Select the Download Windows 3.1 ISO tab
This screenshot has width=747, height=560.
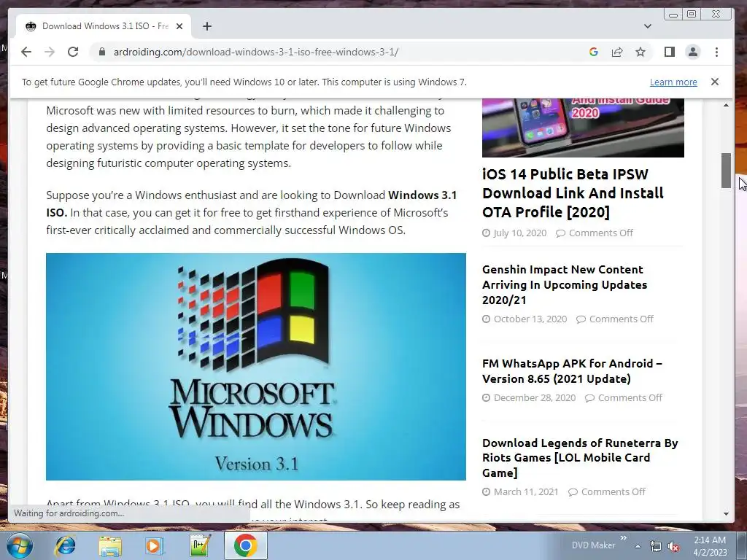coord(104,26)
